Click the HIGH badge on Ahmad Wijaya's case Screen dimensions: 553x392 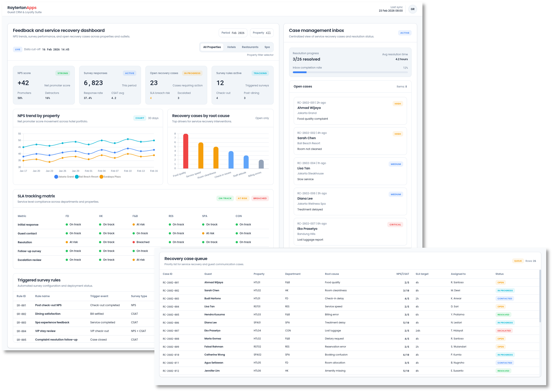coord(398,103)
